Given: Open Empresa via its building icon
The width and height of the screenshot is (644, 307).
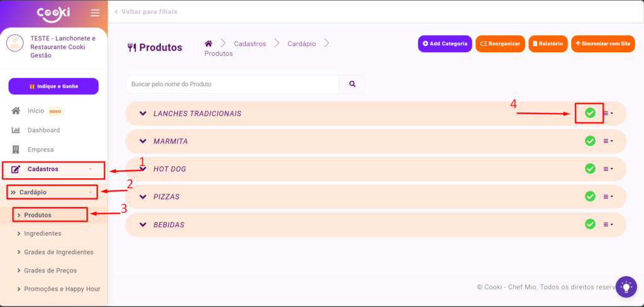Looking at the screenshot, I should point(16,150).
